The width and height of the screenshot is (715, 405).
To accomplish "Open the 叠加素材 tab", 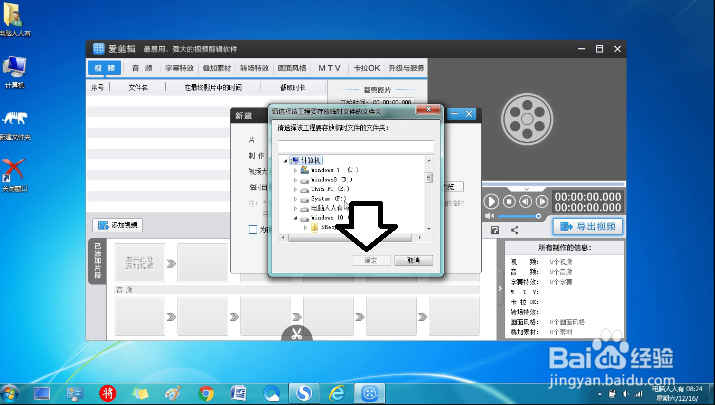I will [x=217, y=68].
